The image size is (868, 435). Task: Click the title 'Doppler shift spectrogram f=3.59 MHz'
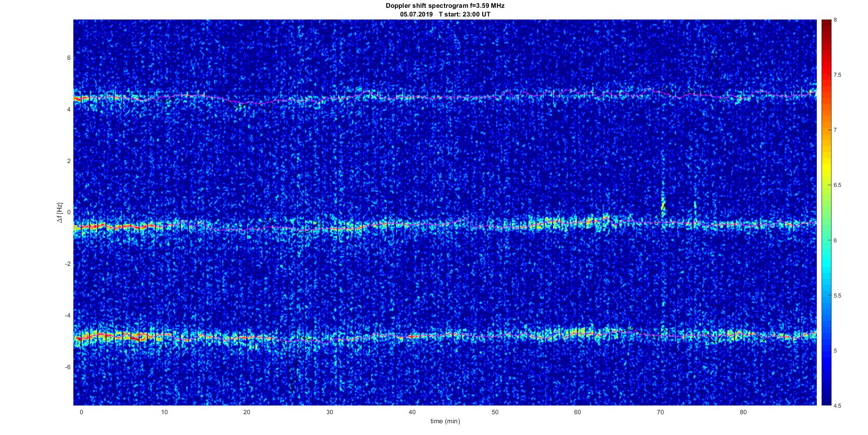pyautogui.click(x=445, y=6)
